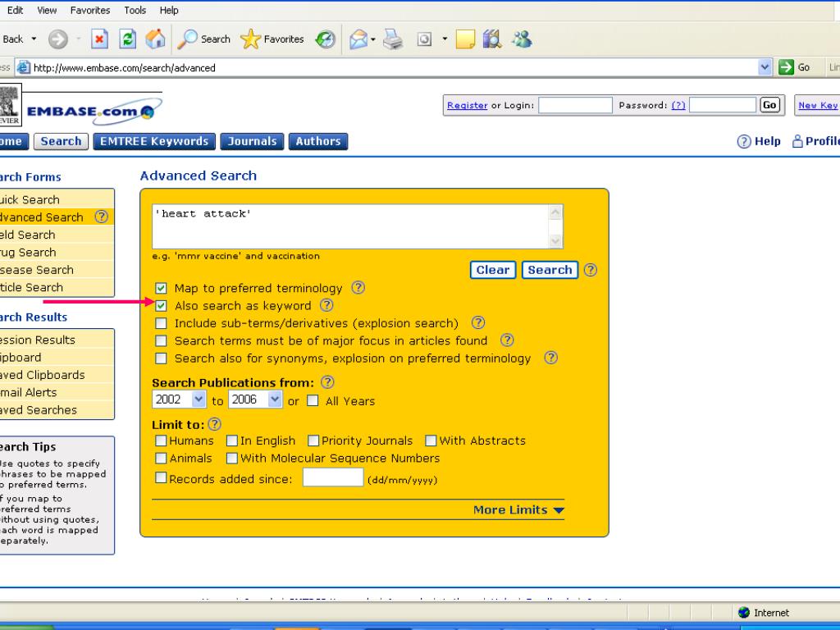The image size is (840, 630).
Task: Open help icon next to Advanced Search sidebar item
Action: 101,217
